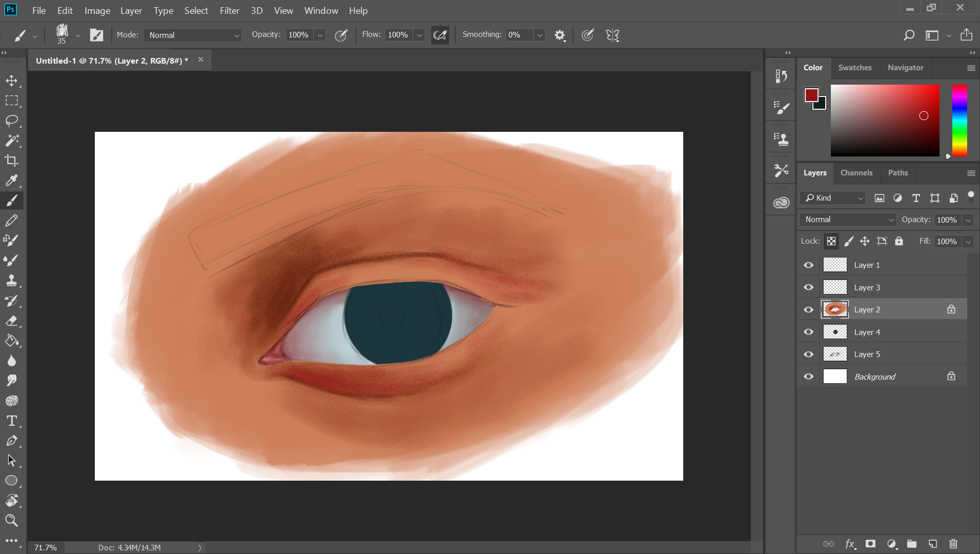Viewport: 980px width, 554px height.
Task: Select the Mixer Brush tool
Action: [x=12, y=241]
